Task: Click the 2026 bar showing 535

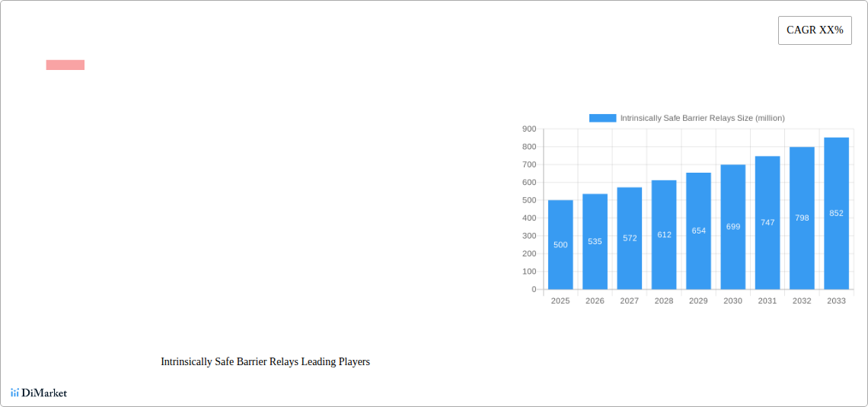Action: 595,242
